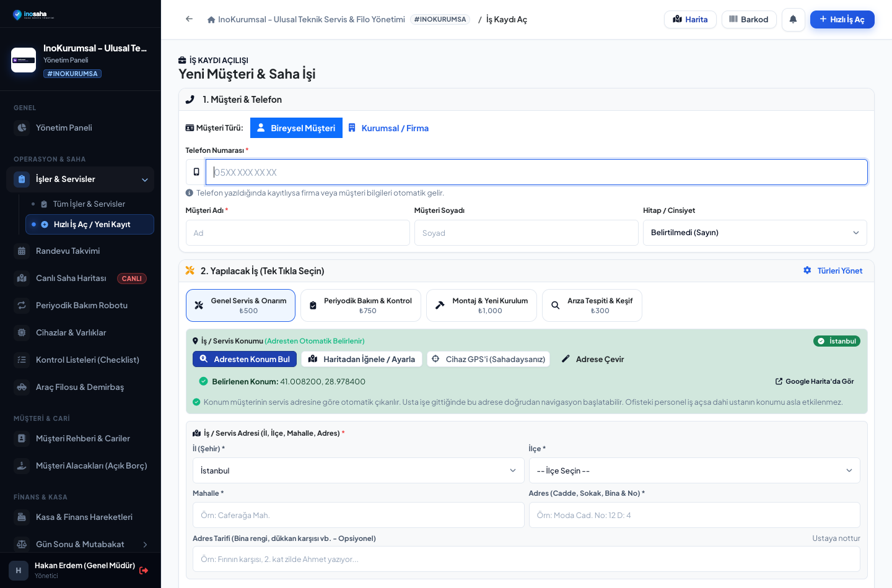Click Haritadan İğnele / Ayarla button
892x588 pixels.
[x=362, y=359]
